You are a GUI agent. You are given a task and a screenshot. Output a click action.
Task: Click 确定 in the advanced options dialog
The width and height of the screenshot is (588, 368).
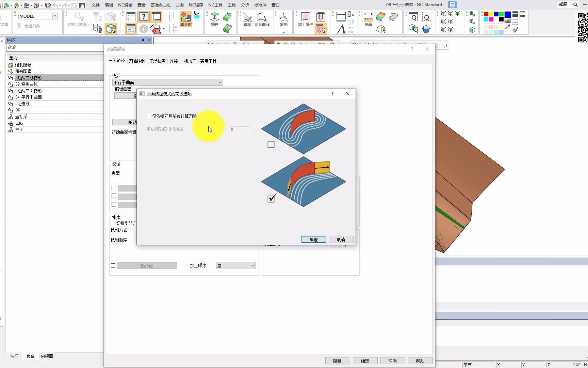[x=313, y=240]
